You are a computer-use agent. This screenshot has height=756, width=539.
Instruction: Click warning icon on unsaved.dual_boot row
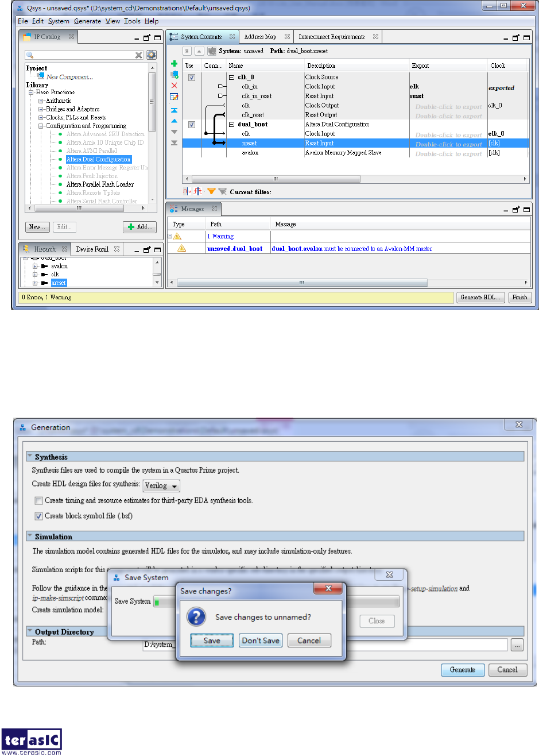point(181,249)
